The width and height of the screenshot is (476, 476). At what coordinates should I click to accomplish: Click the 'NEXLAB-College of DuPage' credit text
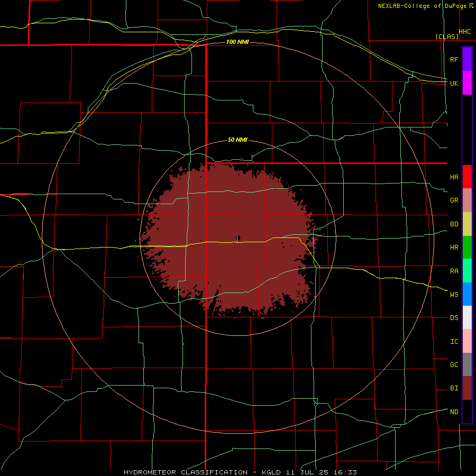click(x=422, y=6)
